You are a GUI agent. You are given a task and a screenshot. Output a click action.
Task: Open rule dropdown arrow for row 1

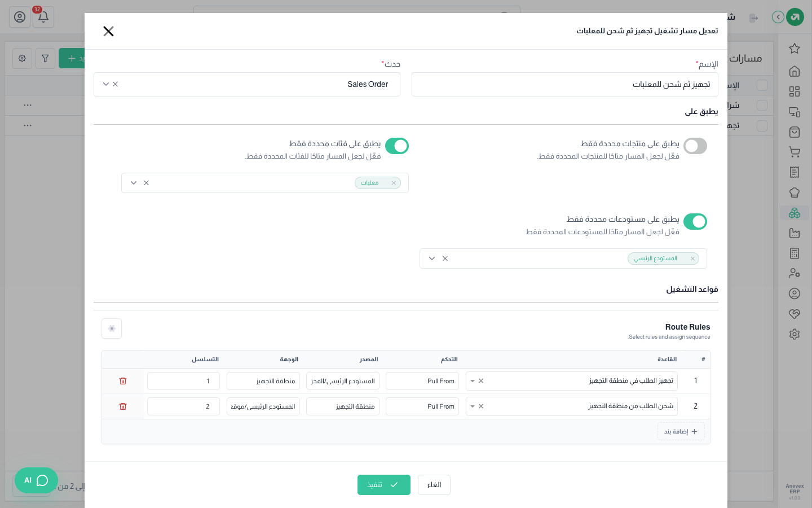pos(473,381)
